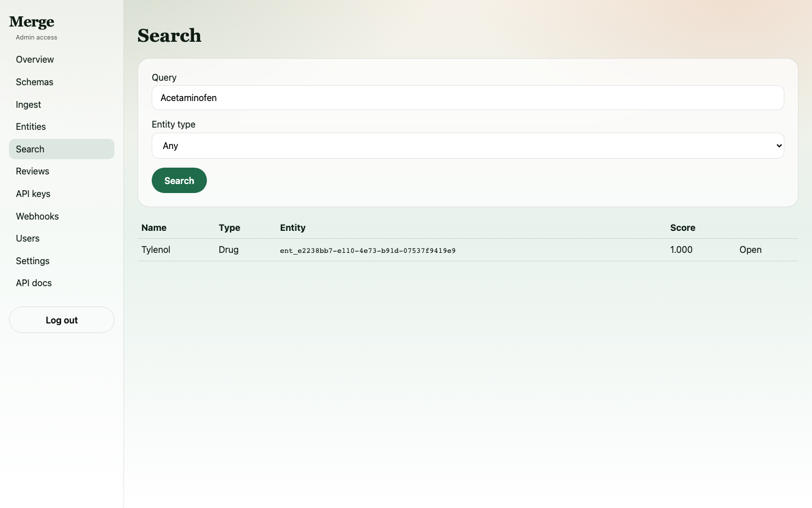Click the 1.000 score value
This screenshot has height=508, width=812.
(x=681, y=249)
